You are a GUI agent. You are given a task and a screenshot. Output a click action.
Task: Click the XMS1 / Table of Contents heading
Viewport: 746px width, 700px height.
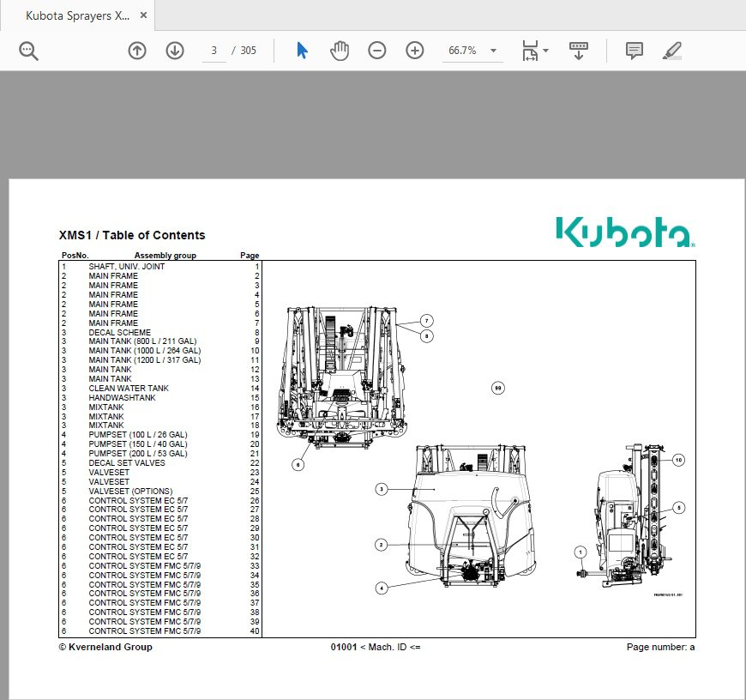132,235
